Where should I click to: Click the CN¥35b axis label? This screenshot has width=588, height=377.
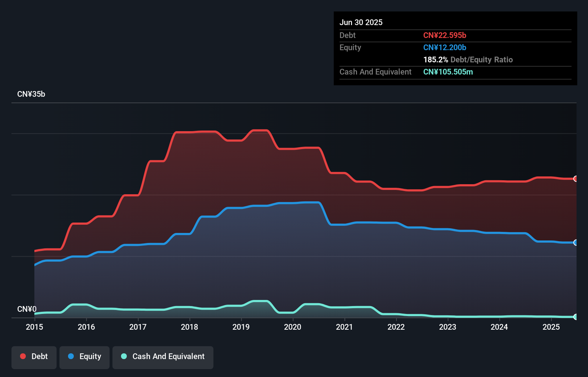click(32, 94)
